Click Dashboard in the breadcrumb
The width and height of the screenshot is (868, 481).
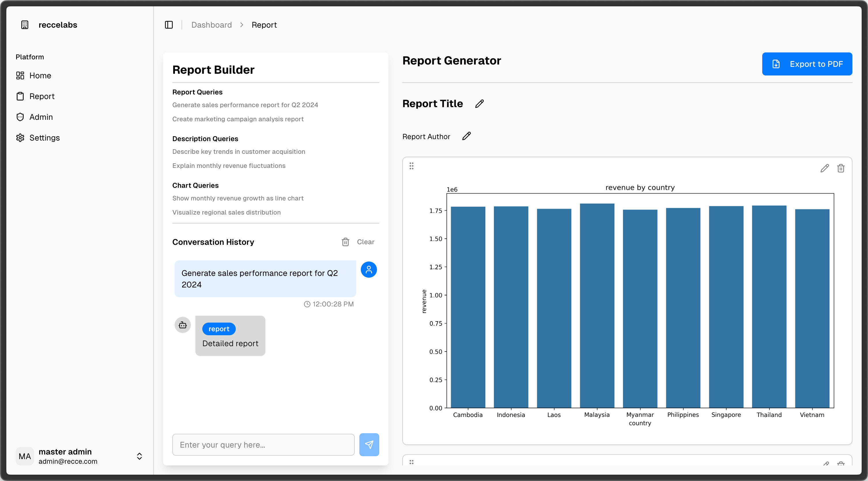tap(211, 25)
